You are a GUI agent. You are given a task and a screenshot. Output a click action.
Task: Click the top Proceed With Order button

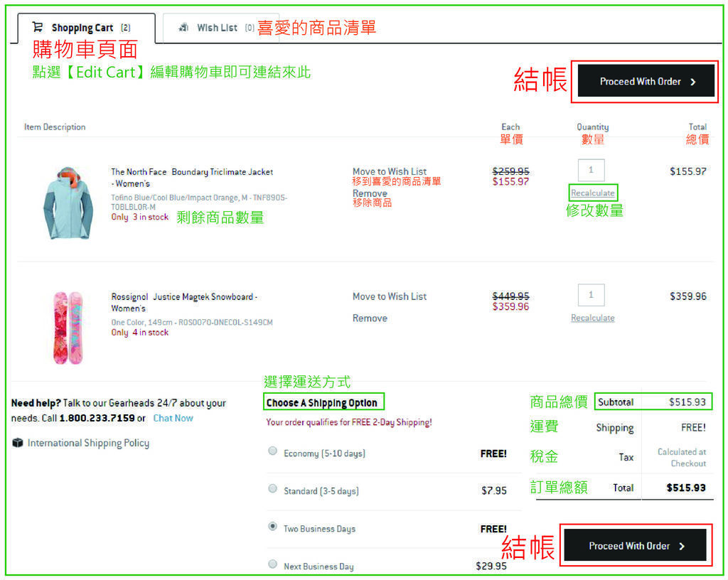pos(646,81)
